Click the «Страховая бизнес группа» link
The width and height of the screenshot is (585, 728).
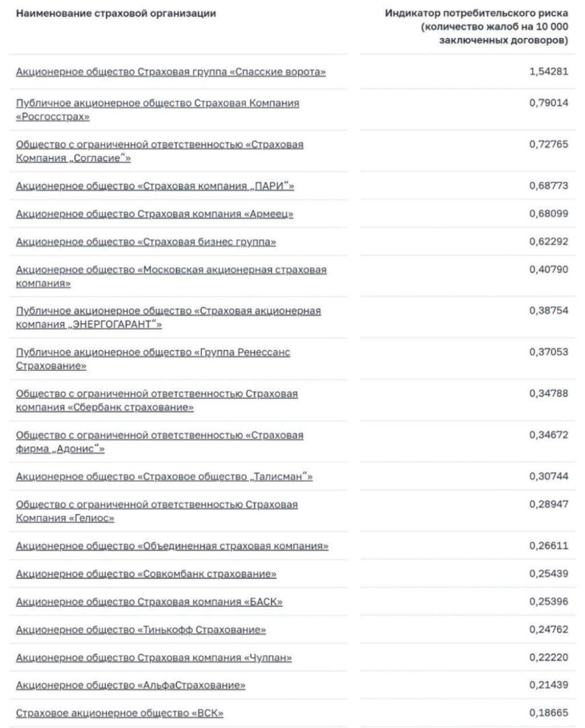tap(146, 242)
